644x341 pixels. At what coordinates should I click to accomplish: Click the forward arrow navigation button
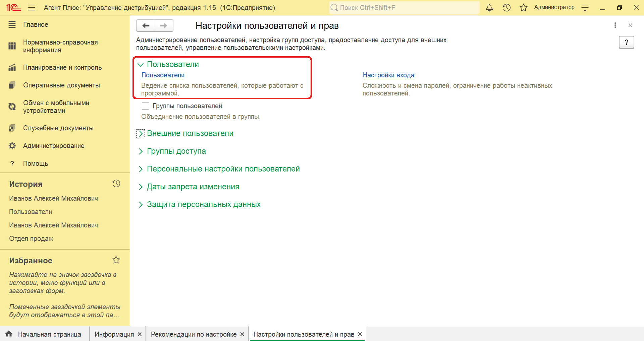(164, 25)
